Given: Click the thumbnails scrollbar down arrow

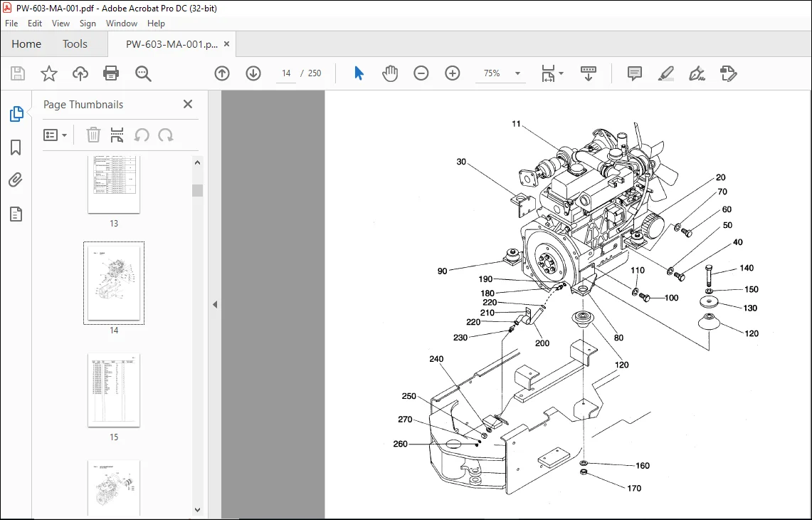Looking at the screenshot, I should point(197,510).
